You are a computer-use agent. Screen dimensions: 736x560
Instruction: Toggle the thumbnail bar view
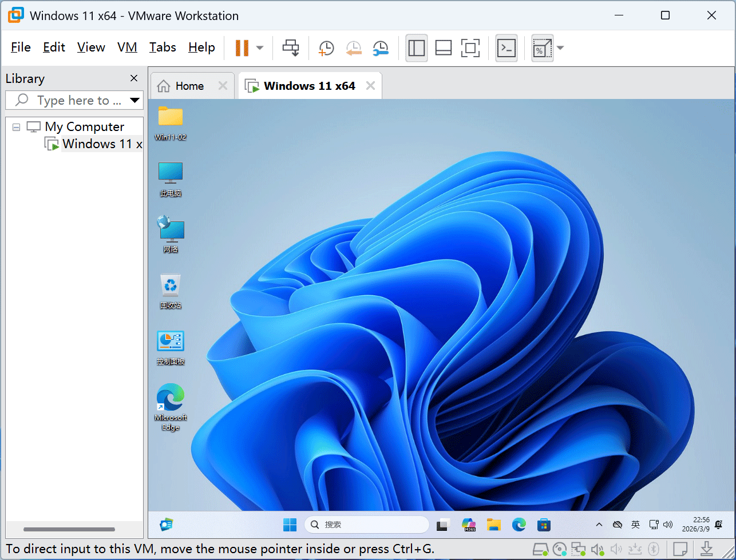[x=444, y=48]
